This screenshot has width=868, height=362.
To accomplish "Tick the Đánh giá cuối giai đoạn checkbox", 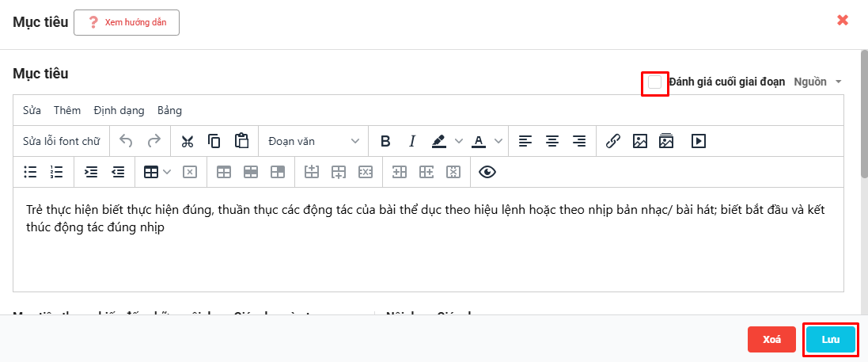I will [655, 82].
